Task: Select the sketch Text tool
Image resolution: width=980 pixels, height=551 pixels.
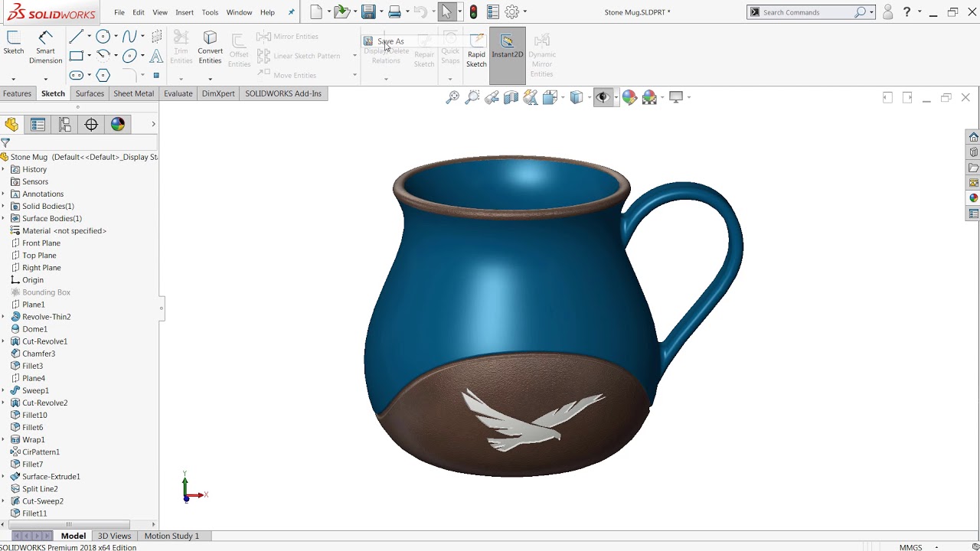Action: (156, 55)
